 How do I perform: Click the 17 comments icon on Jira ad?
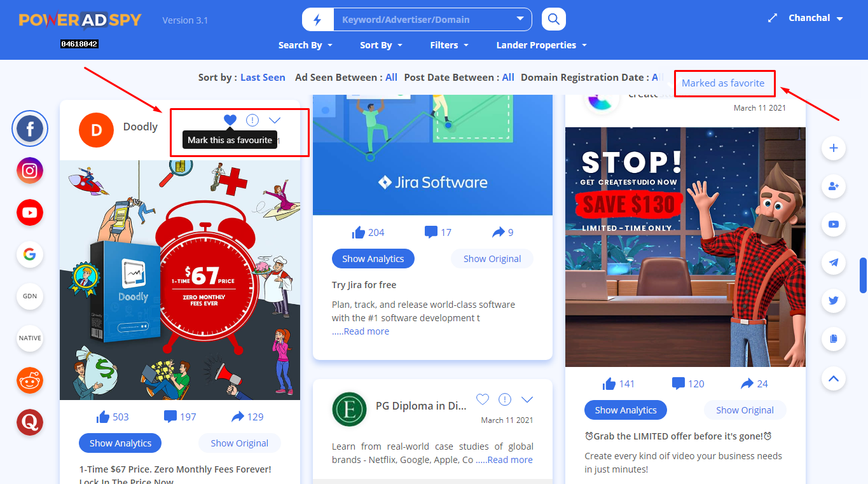(x=431, y=232)
